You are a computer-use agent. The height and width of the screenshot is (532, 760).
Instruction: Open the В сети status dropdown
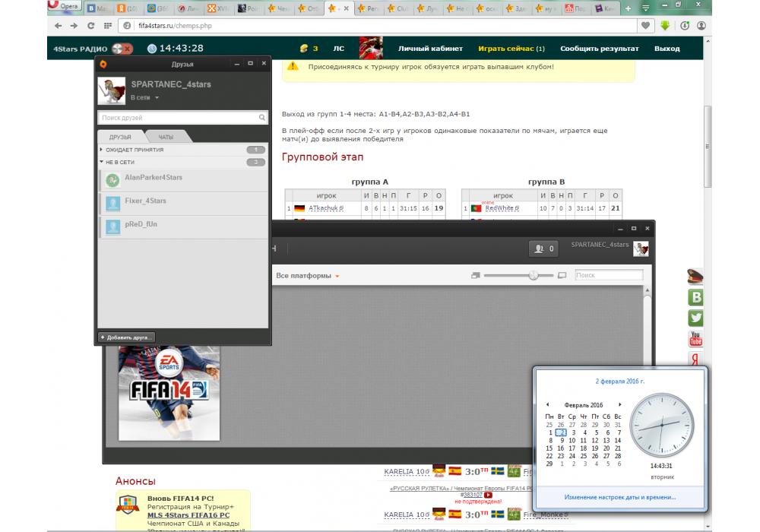coord(144,97)
